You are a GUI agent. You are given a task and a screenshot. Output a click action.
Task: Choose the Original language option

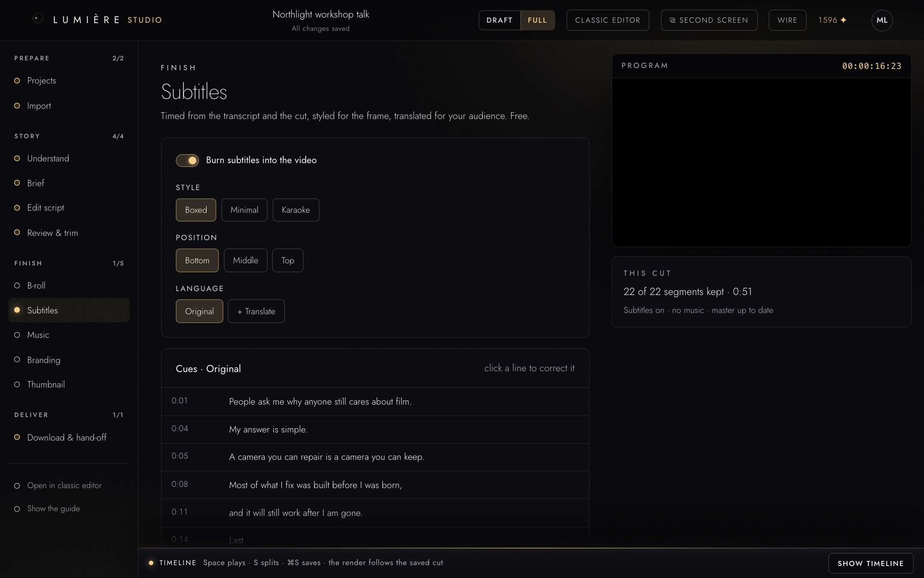pos(199,311)
